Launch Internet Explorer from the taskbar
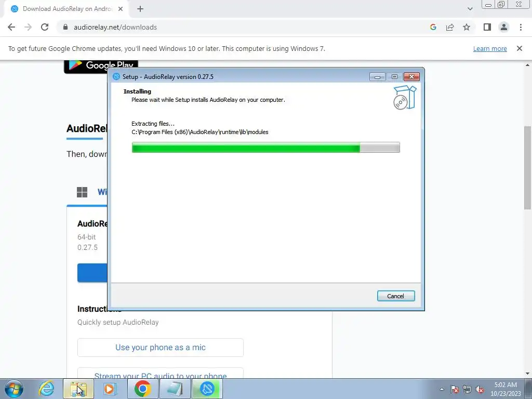The height and width of the screenshot is (399, 532). (x=46, y=389)
